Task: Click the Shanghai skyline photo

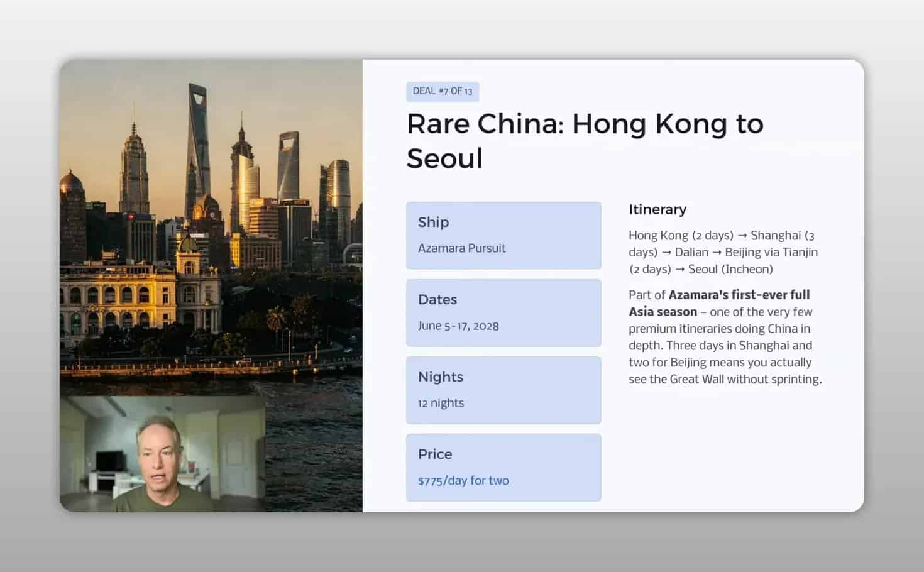Action: [x=211, y=226]
